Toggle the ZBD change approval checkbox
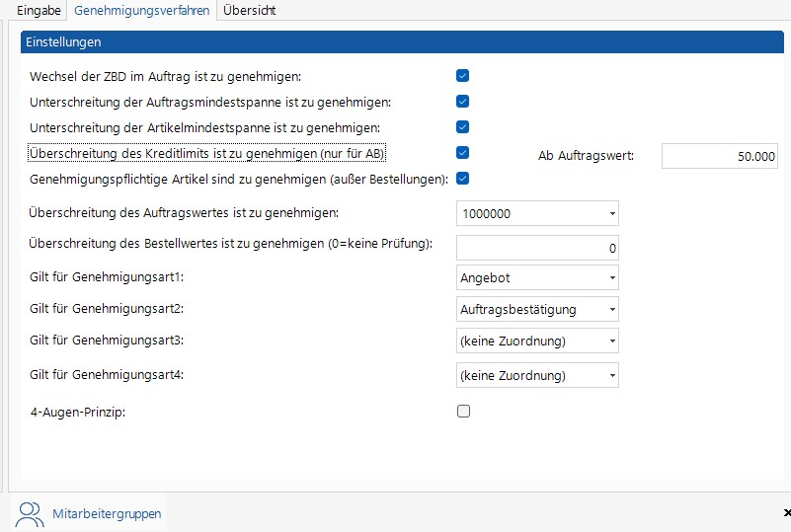This screenshot has height=532, width=791. pyautogui.click(x=462, y=75)
